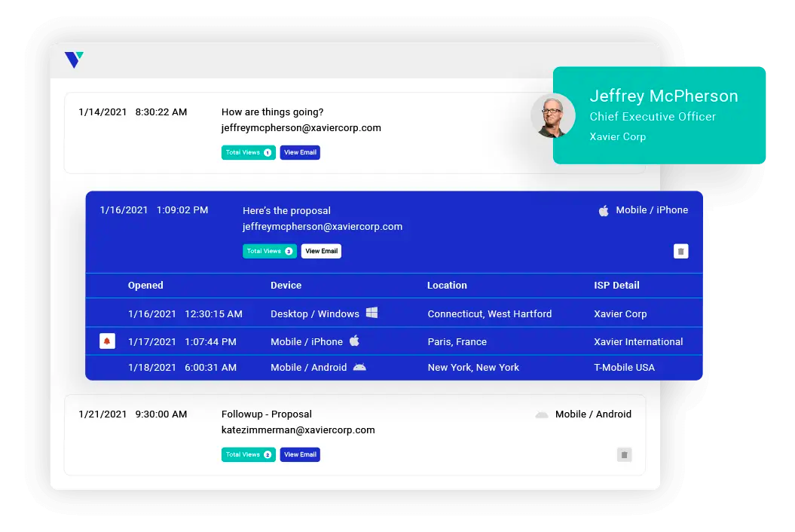The image size is (795, 532).
Task: Click the 1/14/2021 8:30:22 AM timestamp
Action: pos(133,112)
